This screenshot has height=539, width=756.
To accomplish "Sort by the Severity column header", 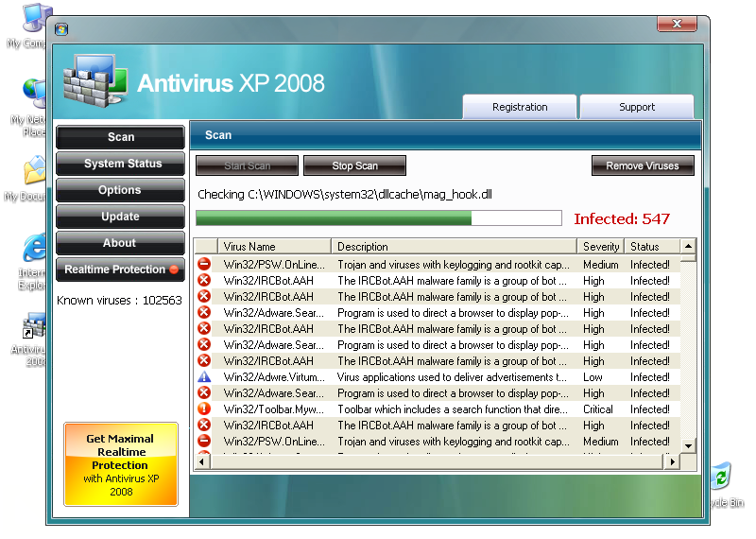I will click(x=601, y=247).
